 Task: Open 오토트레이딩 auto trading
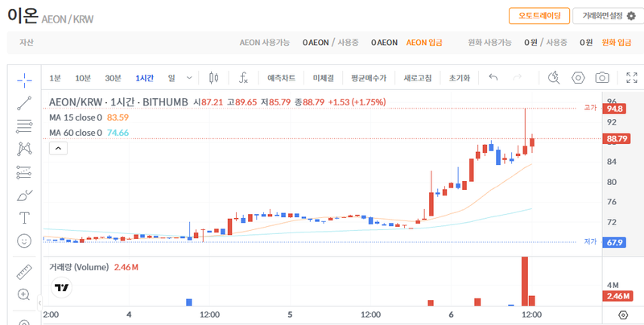(539, 16)
